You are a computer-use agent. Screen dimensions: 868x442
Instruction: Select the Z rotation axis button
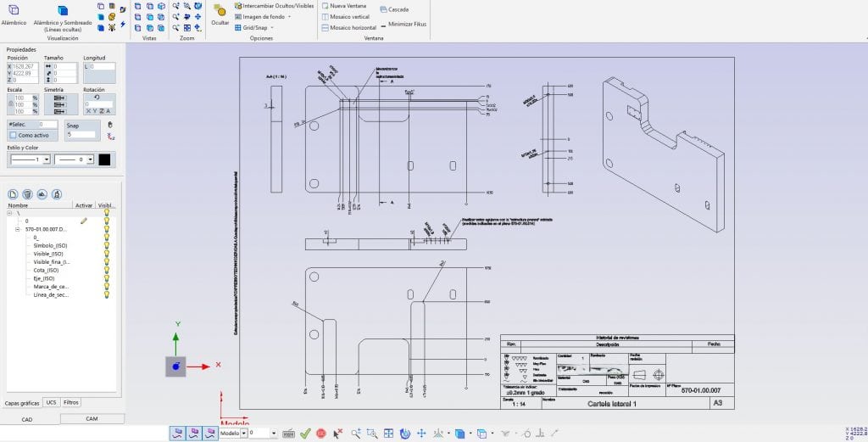click(102, 111)
